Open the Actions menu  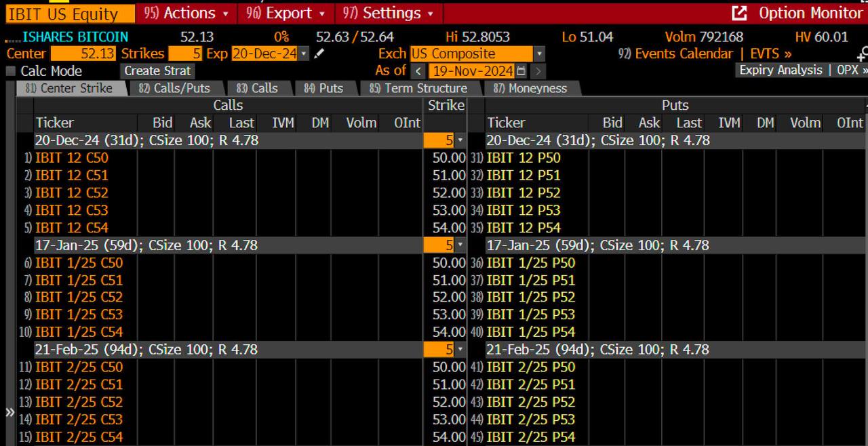click(186, 13)
